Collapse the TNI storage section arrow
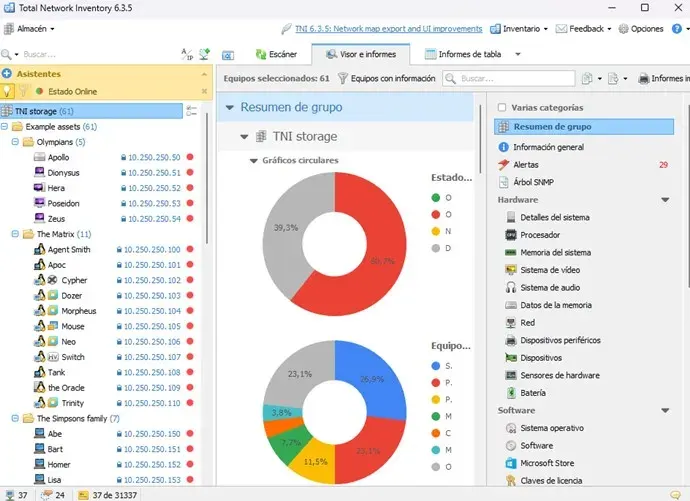Screen dimensions: 690x501 (244, 137)
